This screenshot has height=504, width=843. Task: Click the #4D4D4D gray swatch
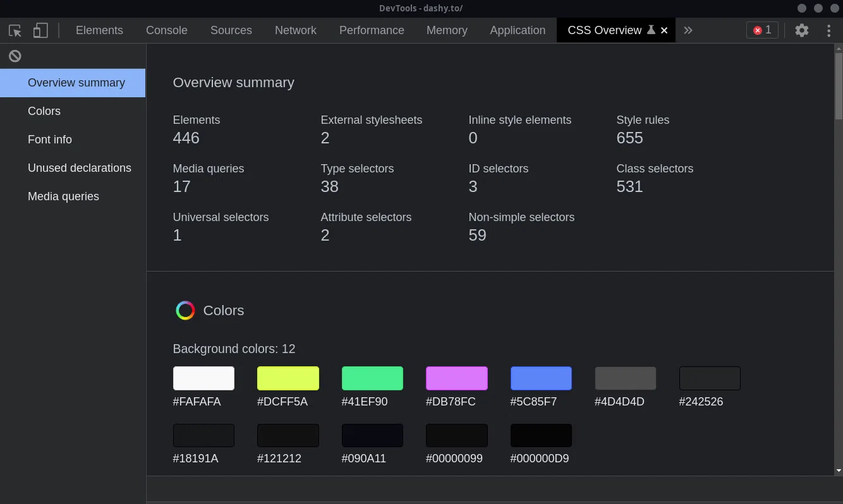(x=626, y=378)
